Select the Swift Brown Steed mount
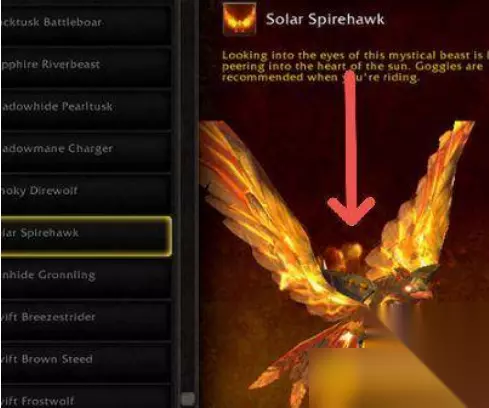This screenshot has width=489, height=408. 86,359
